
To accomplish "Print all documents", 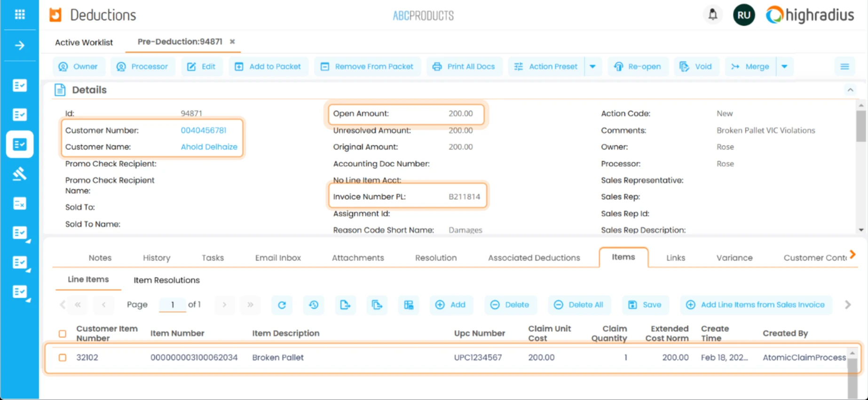I will click(464, 67).
